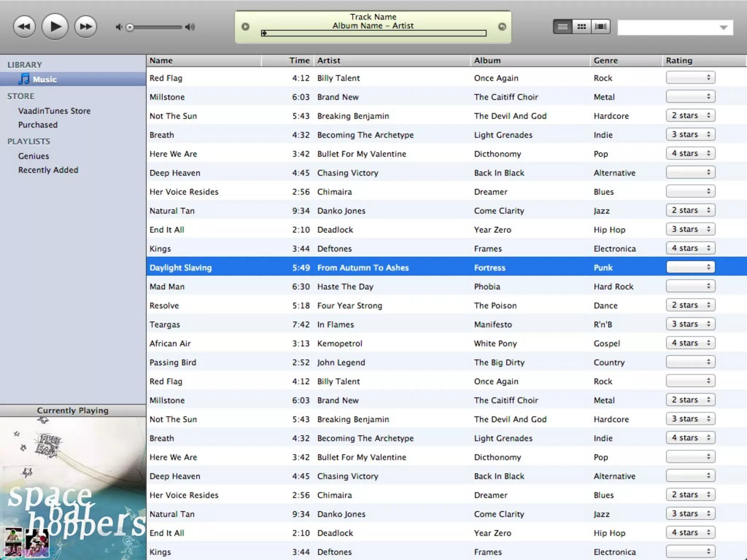Click the Currently Playing album artwork
Screen dimensions: 747x560
point(73,489)
